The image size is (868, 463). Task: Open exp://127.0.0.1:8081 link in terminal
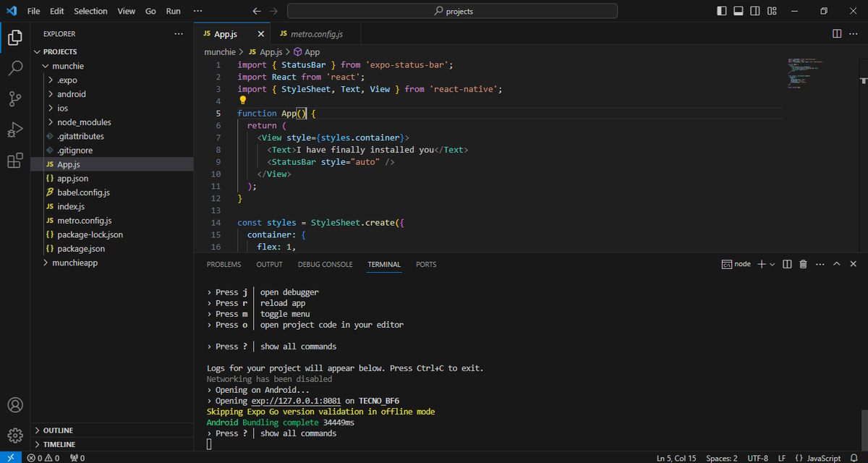coord(296,401)
